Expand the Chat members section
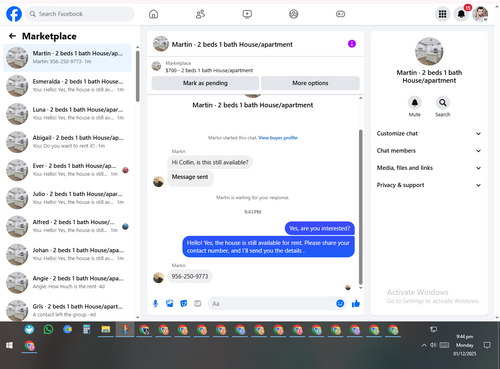The height and width of the screenshot is (369, 500). pos(429,151)
